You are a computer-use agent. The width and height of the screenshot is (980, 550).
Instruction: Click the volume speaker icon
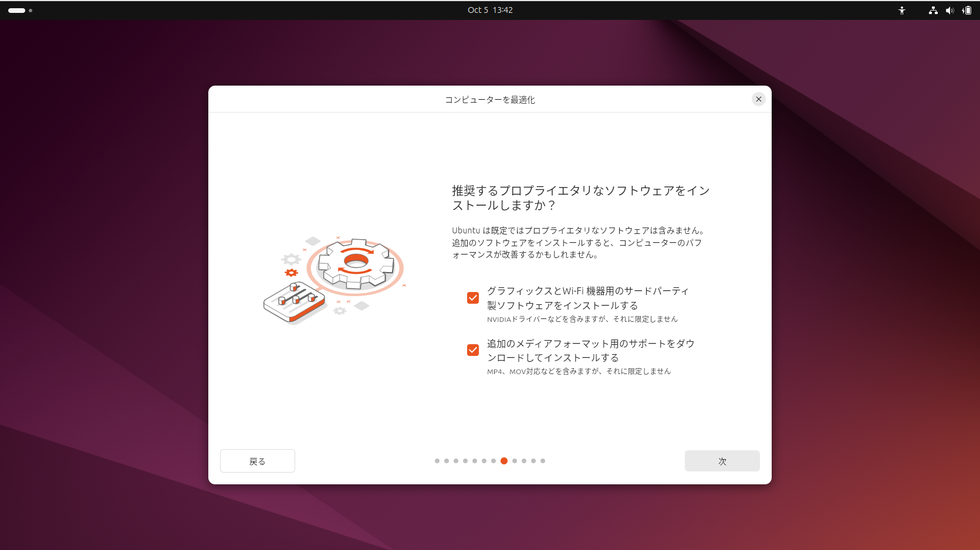(949, 10)
